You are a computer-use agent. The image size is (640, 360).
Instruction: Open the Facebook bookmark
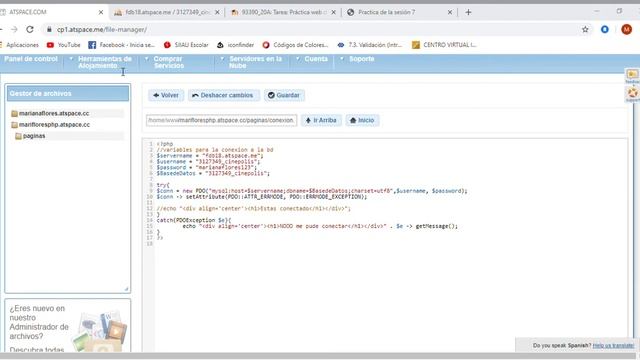(122, 45)
